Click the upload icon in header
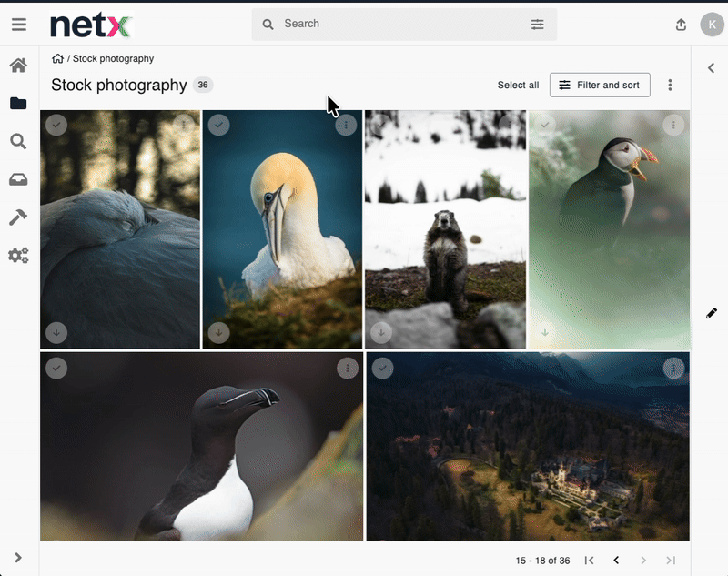 (681, 25)
